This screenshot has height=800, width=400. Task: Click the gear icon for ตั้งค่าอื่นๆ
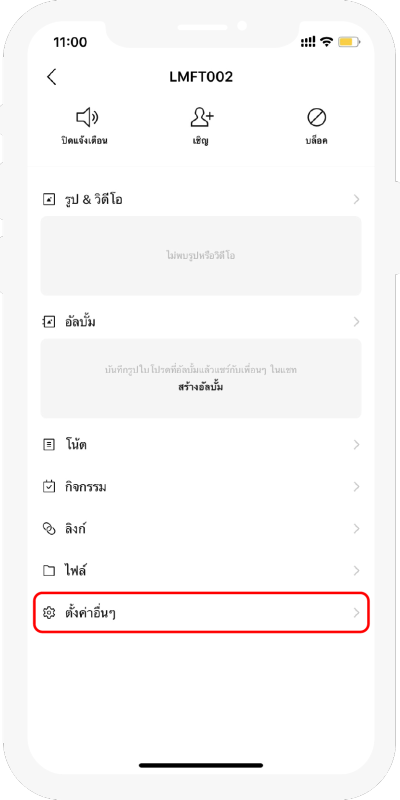coord(48,613)
